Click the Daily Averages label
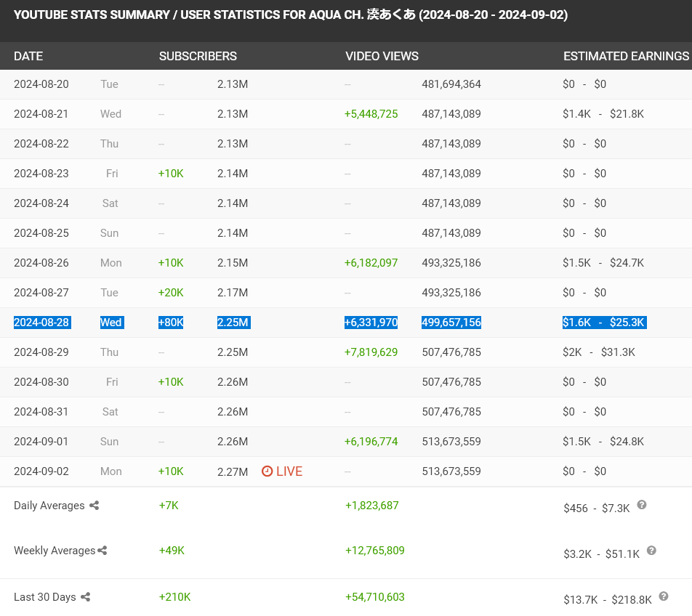 coord(49,506)
